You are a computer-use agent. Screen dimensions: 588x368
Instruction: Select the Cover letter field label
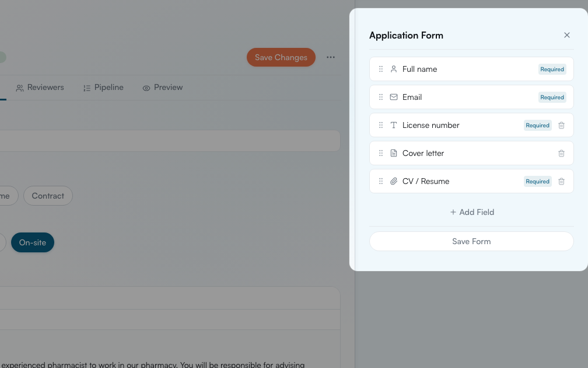423,153
